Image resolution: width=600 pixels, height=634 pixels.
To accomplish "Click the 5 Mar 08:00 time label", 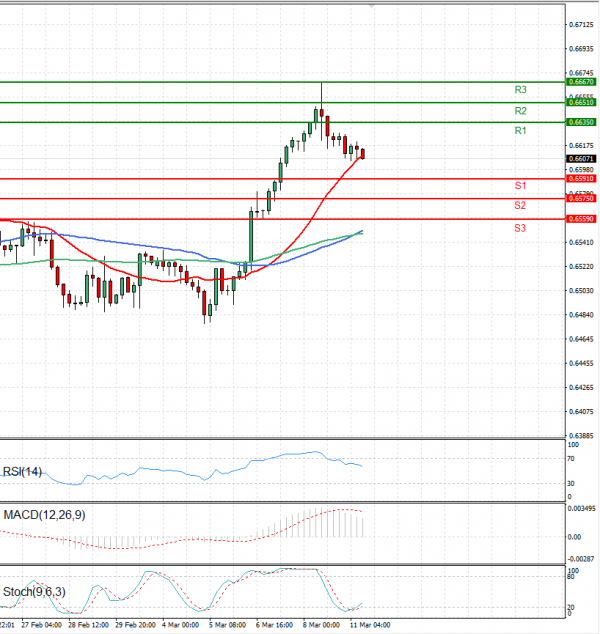I will pos(228,625).
